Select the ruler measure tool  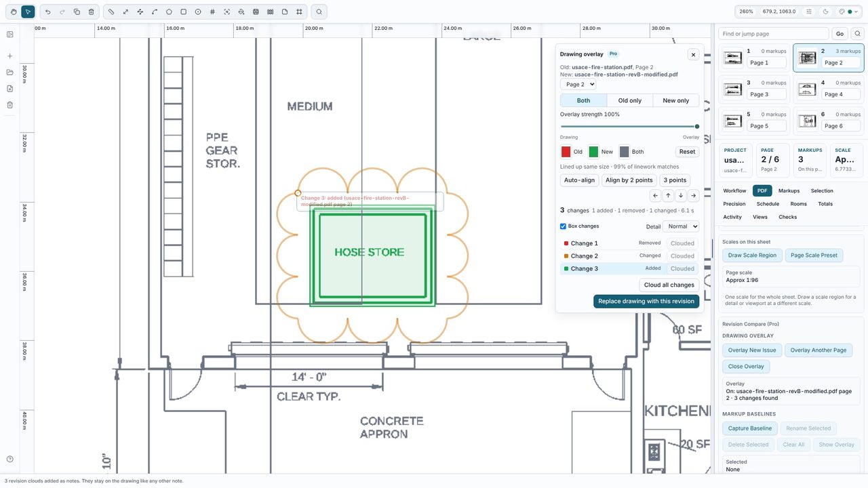coord(111,12)
